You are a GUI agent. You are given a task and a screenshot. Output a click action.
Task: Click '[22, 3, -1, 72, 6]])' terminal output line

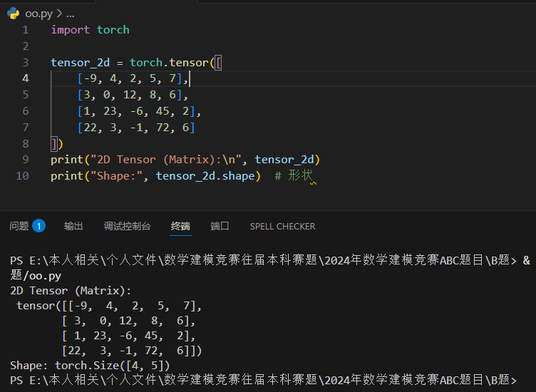132,351
